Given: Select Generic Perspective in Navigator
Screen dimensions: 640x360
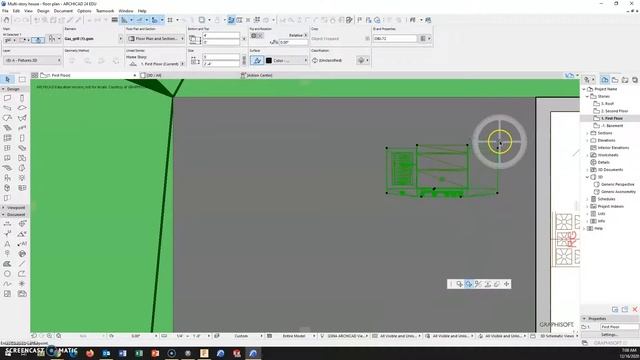Looking at the screenshot, I should coord(618,184).
